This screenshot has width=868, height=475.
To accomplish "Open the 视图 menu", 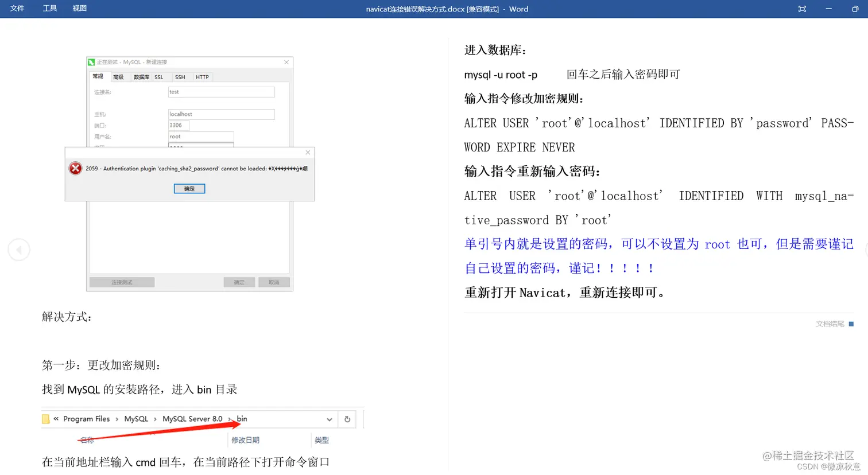I will click(x=80, y=9).
